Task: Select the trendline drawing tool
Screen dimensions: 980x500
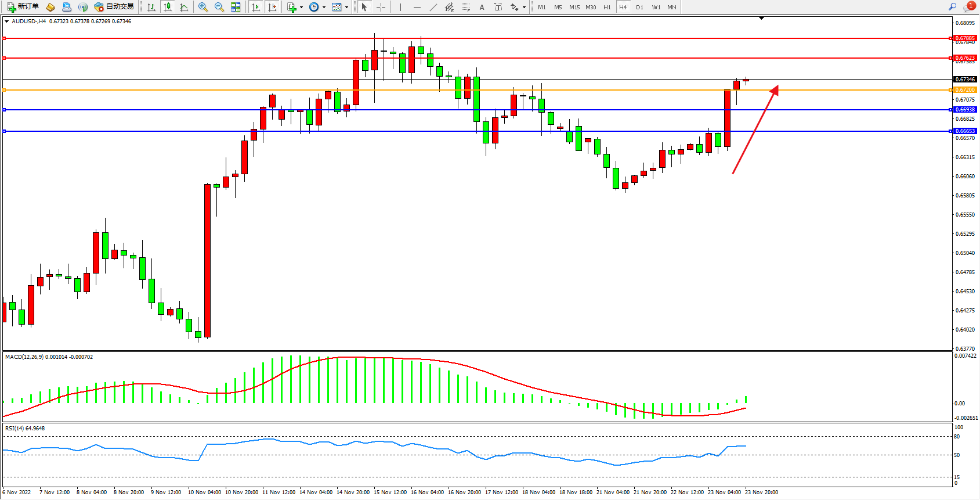Action: [x=433, y=7]
